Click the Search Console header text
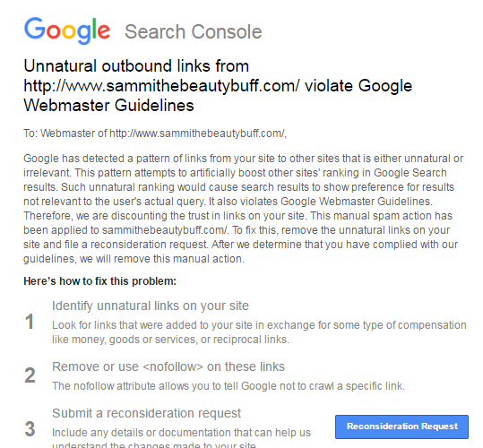 coord(194,31)
